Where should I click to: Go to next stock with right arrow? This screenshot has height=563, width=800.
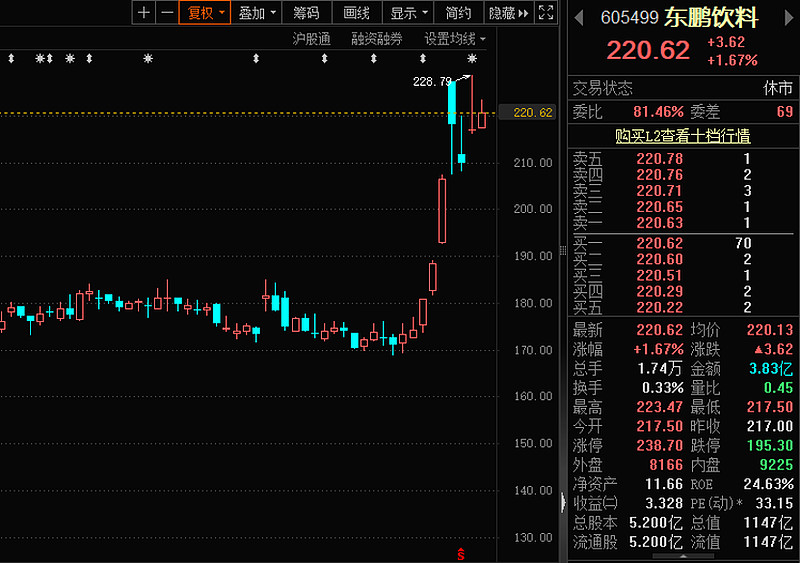(789, 18)
